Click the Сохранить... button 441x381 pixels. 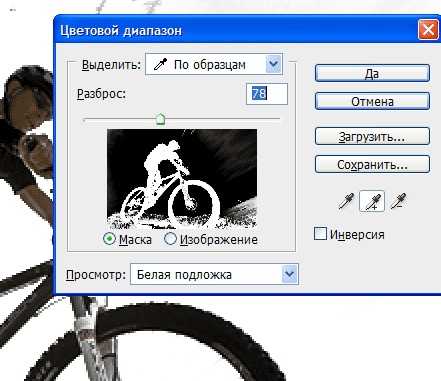[x=372, y=164]
